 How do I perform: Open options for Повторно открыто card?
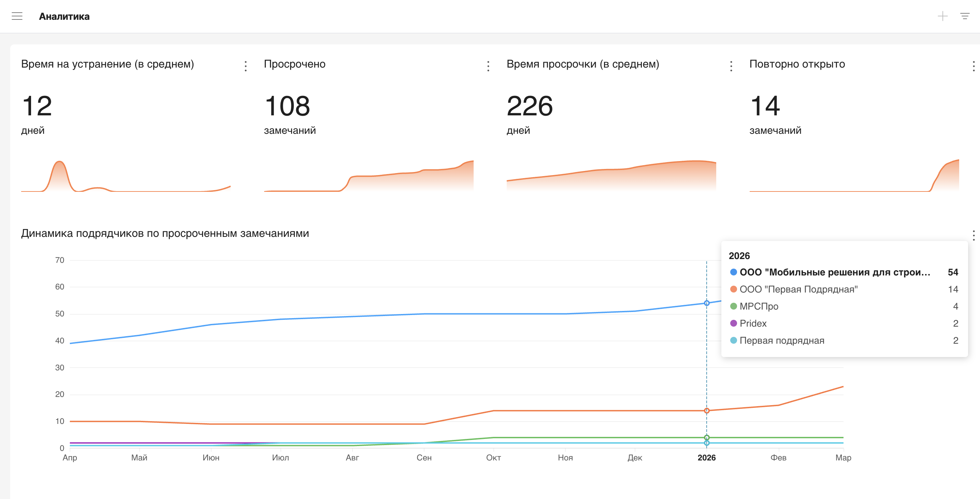pos(973,66)
